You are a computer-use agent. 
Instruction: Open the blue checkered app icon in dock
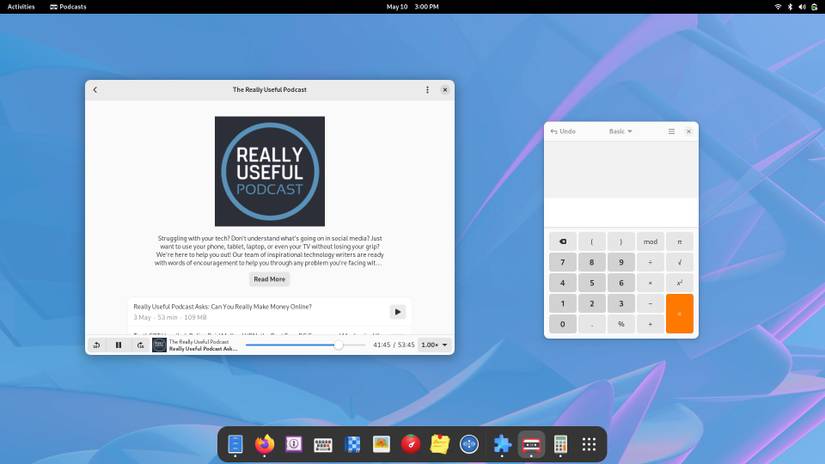(353, 445)
